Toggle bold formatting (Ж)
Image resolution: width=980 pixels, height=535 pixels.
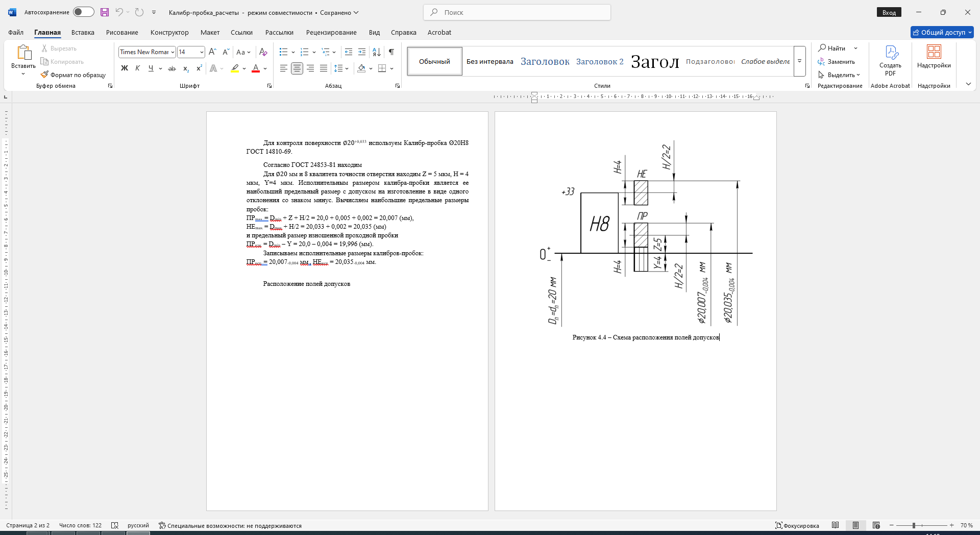[x=125, y=68]
